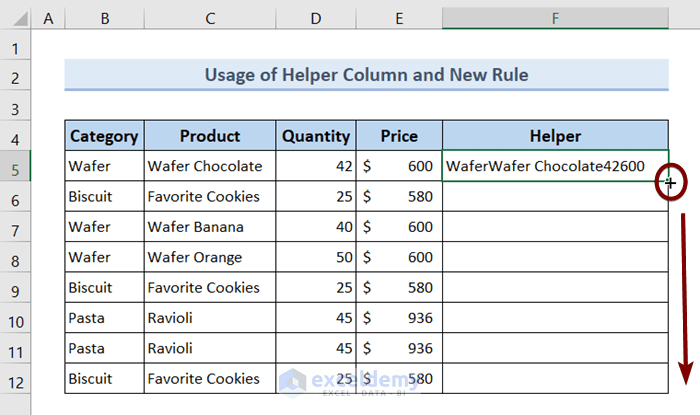Select column F header
The image size is (700, 415).
point(555,19)
